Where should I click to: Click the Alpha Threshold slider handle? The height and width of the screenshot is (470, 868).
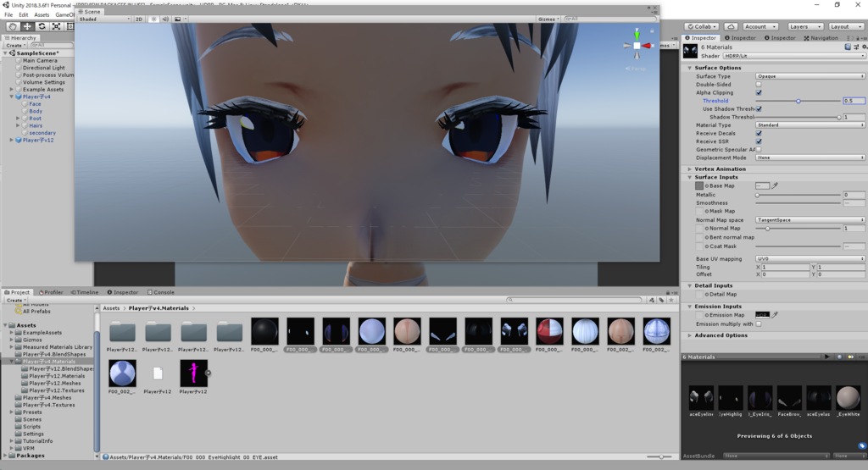[798, 101]
